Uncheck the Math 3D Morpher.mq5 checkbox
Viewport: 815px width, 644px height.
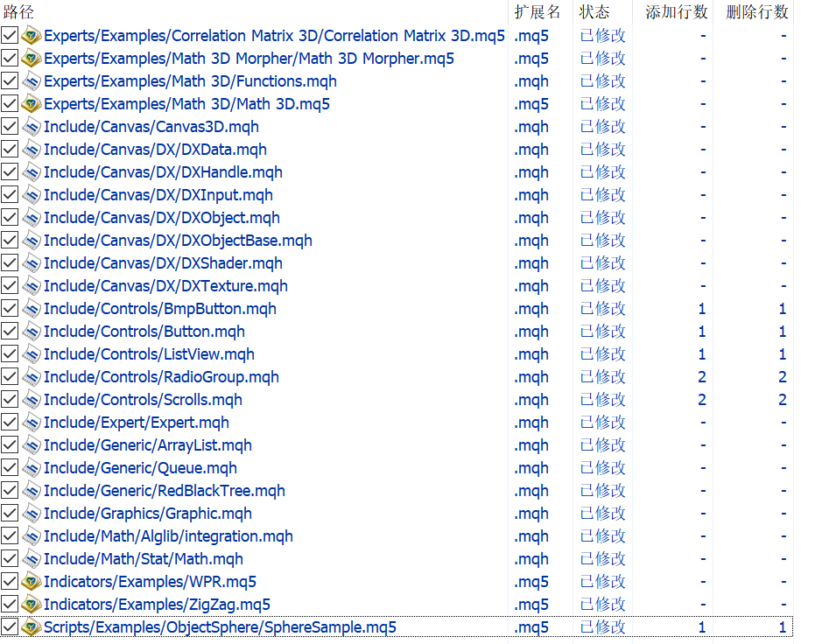tap(10, 59)
